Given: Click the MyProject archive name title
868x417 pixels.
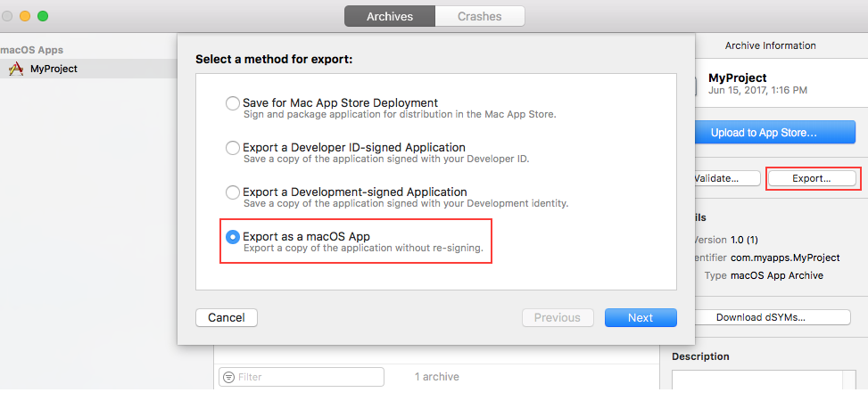Looking at the screenshot, I should tap(737, 78).
